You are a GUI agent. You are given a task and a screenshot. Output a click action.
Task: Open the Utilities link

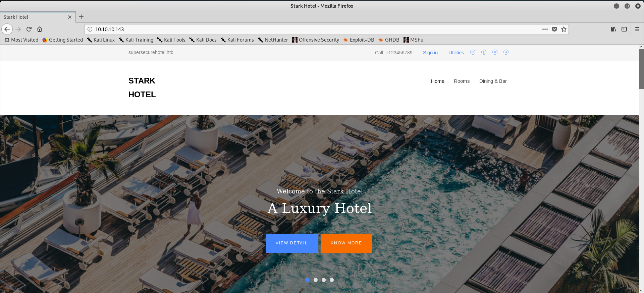pos(456,53)
